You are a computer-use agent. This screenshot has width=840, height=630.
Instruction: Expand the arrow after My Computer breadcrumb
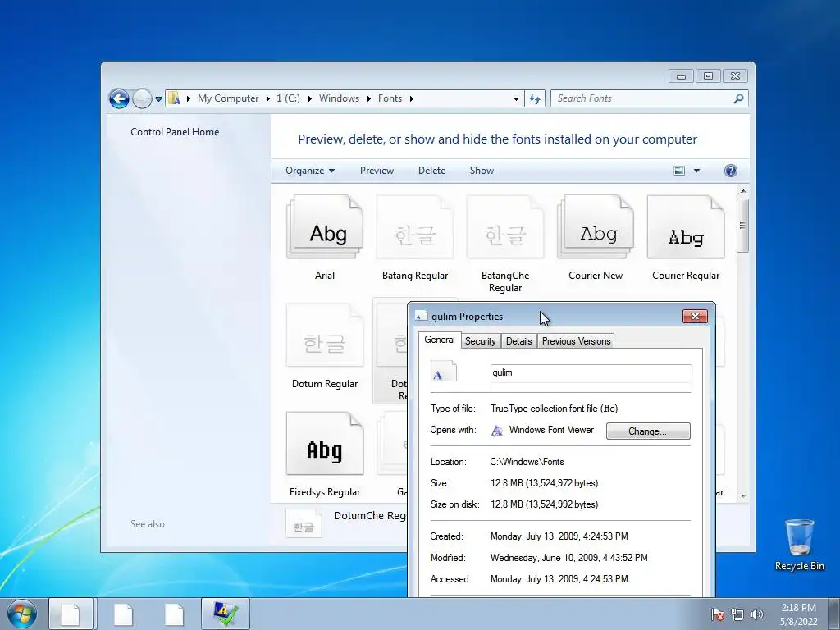268,98
